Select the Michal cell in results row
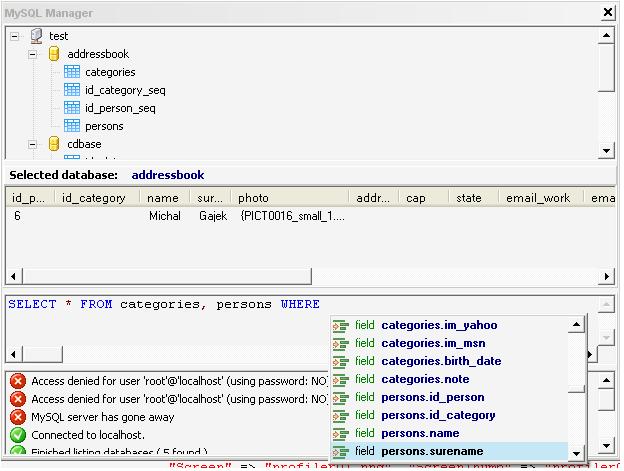Image resolution: width=624 pixels, height=471 pixels. tap(165, 216)
